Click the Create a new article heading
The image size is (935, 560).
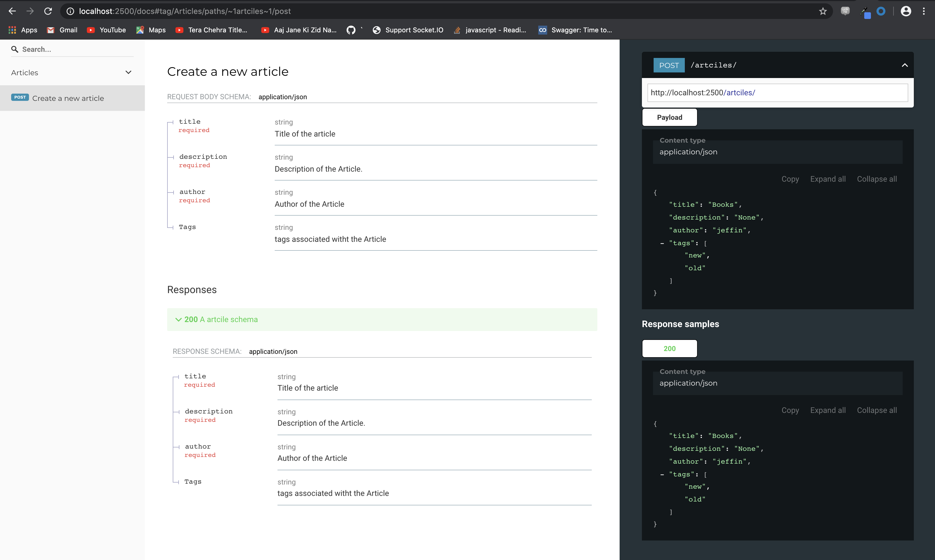(x=228, y=72)
